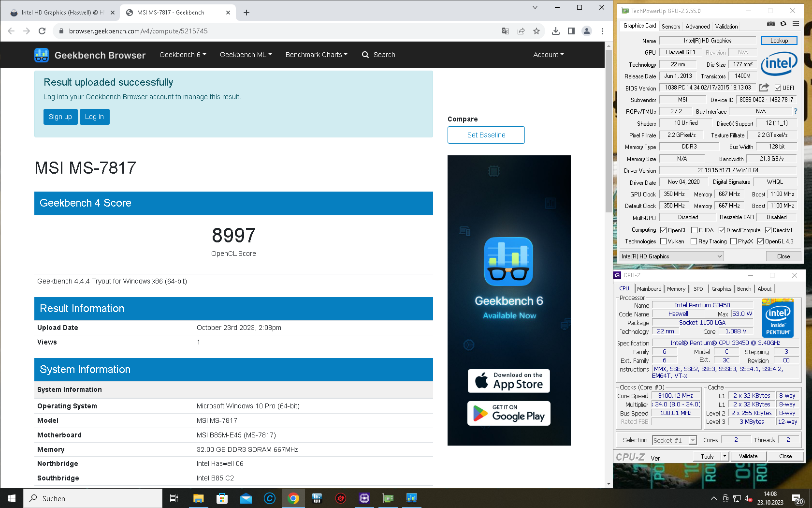
Task: Click the BIOS version share icon in GPU-Z
Action: pyautogui.click(x=764, y=88)
